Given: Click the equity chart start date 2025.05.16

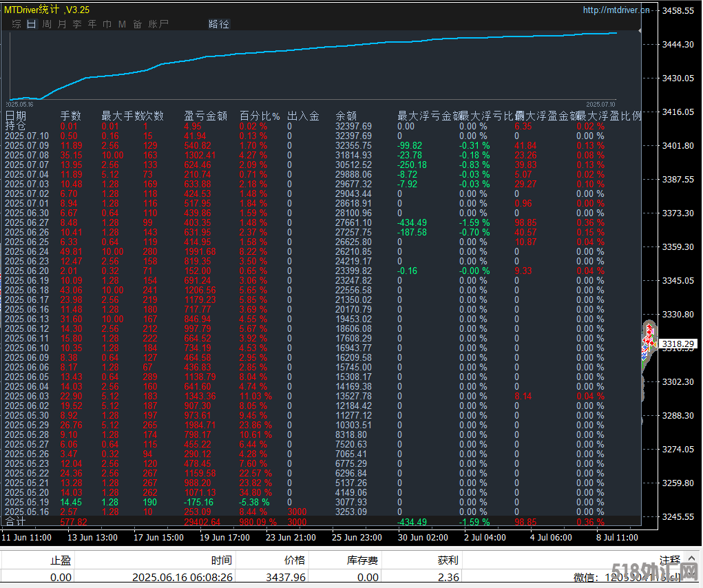Looking at the screenshot, I should tap(19, 105).
